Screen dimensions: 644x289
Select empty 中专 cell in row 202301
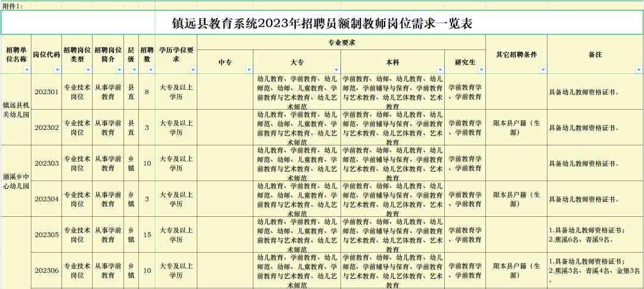pyautogui.click(x=225, y=92)
